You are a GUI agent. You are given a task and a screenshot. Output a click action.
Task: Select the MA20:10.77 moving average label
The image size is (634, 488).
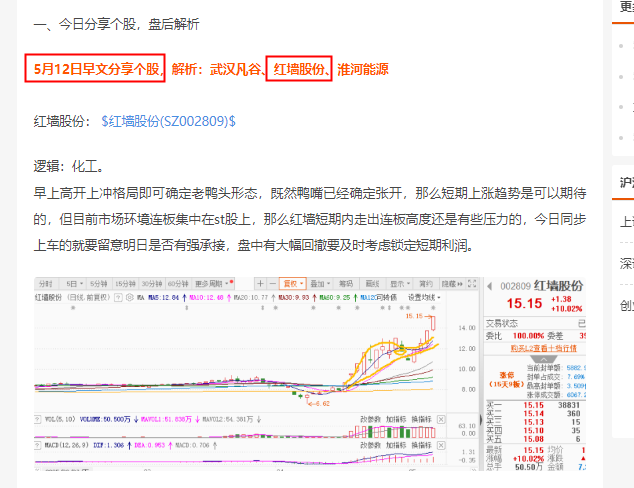[x=251, y=298]
